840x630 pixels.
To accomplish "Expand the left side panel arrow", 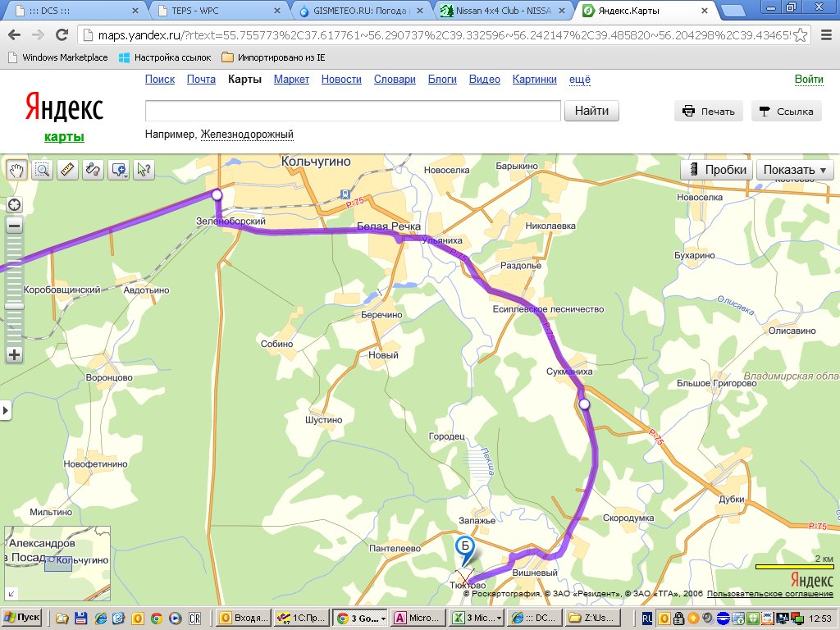I will [x=5, y=411].
